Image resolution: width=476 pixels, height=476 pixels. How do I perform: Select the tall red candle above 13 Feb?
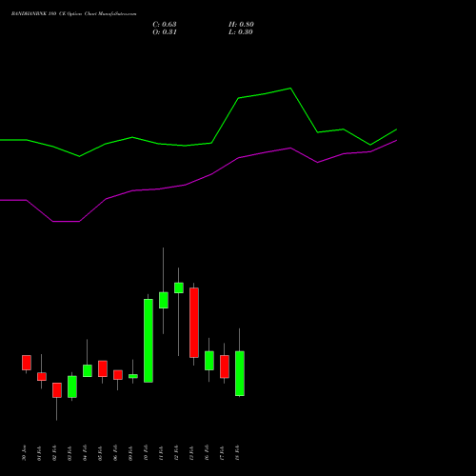pos(194,323)
